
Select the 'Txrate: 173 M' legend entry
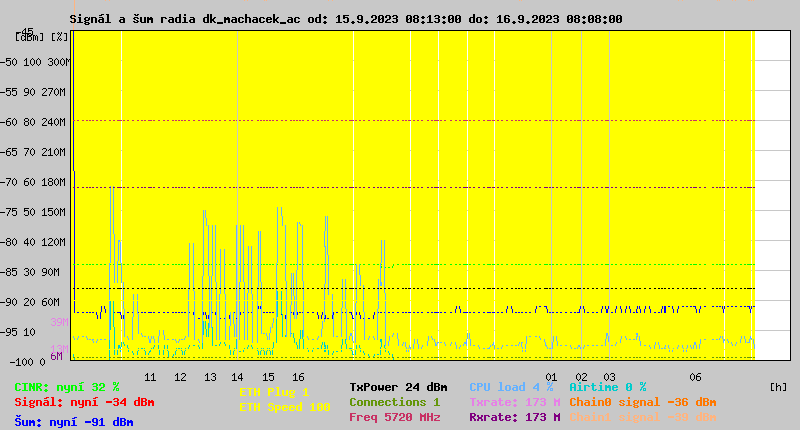pyautogui.click(x=515, y=402)
